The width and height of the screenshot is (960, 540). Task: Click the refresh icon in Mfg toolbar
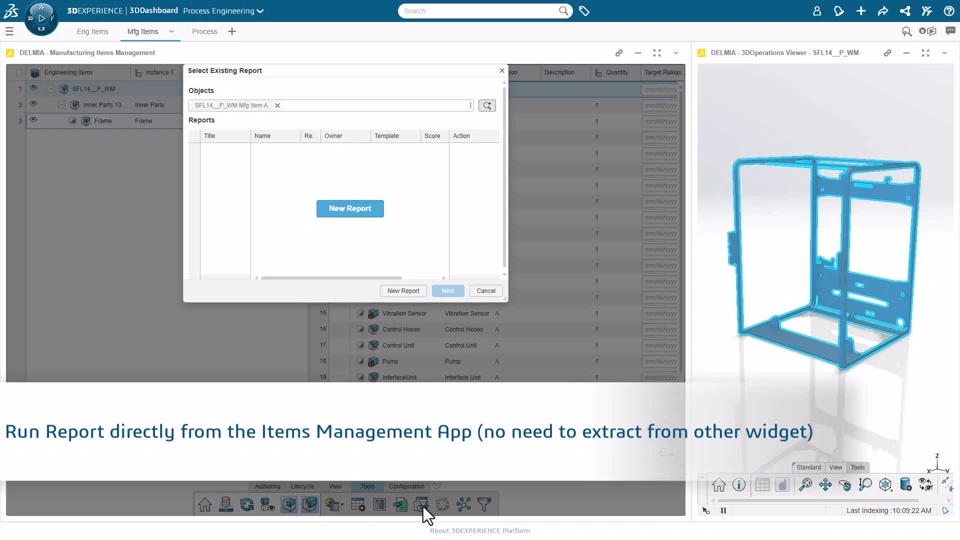(x=247, y=504)
